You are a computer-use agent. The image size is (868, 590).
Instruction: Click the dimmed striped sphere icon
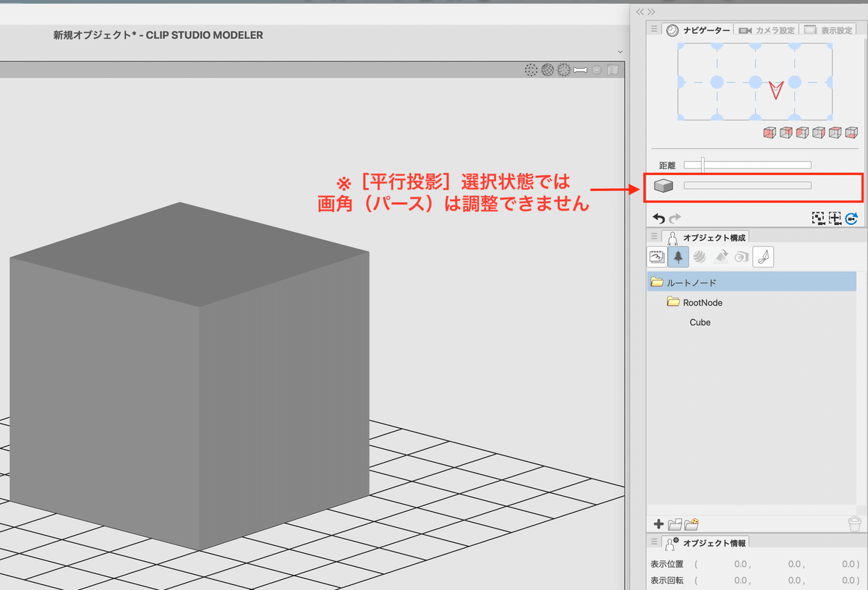[x=597, y=70]
